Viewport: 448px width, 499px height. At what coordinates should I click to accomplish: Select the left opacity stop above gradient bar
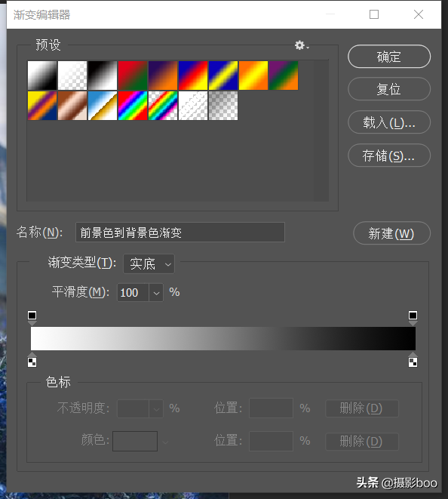(x=32, y=318)
